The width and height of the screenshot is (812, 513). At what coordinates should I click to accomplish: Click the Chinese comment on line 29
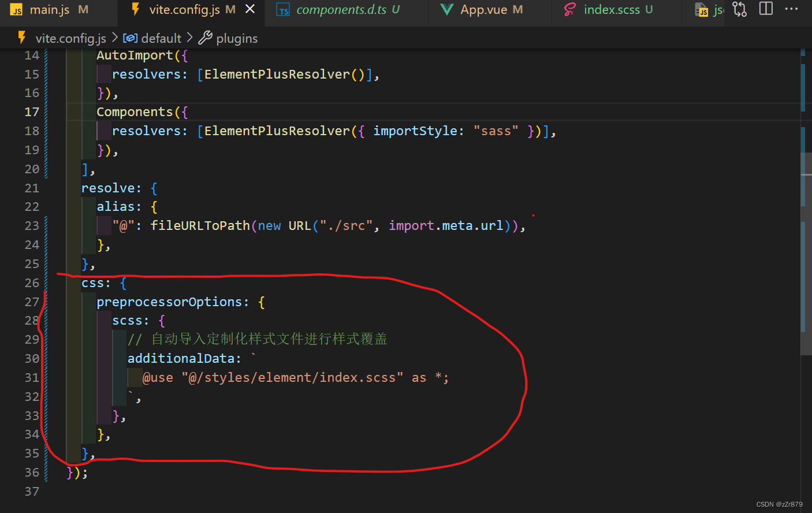258,339
